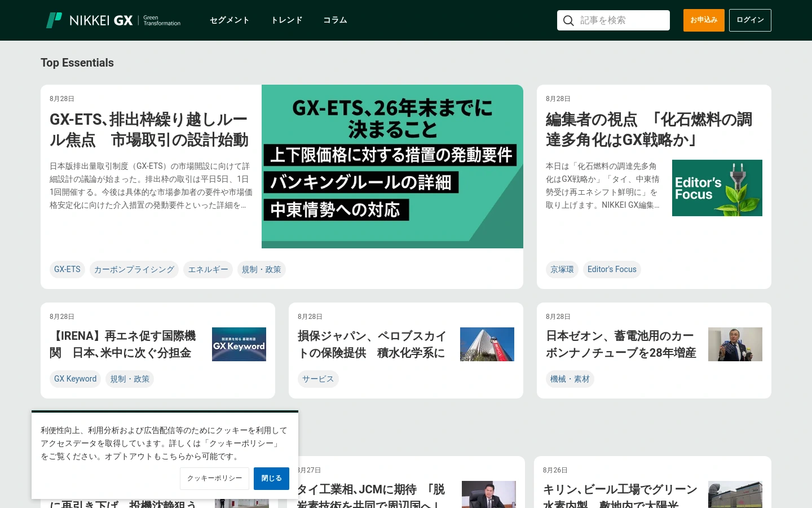
Task: Click the GX Keyword thumbnail image
Action: pyautogui.click(x=239, y=344)
